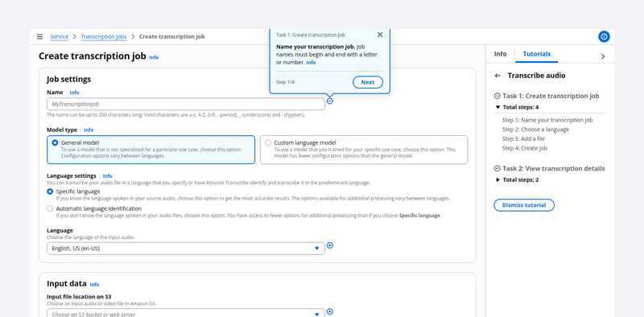Click the hotspot icon beside Name field
The image size is (644, 317).
click(x=330, y=101)
